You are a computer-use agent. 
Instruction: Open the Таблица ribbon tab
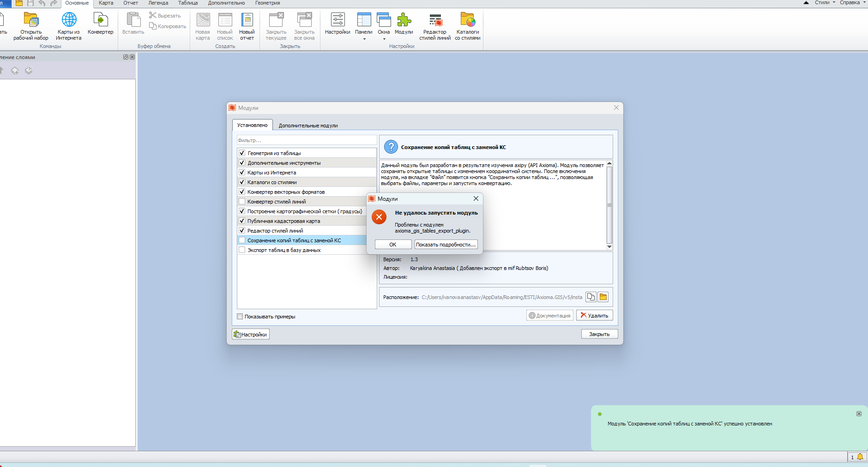(x=188, y=3)
